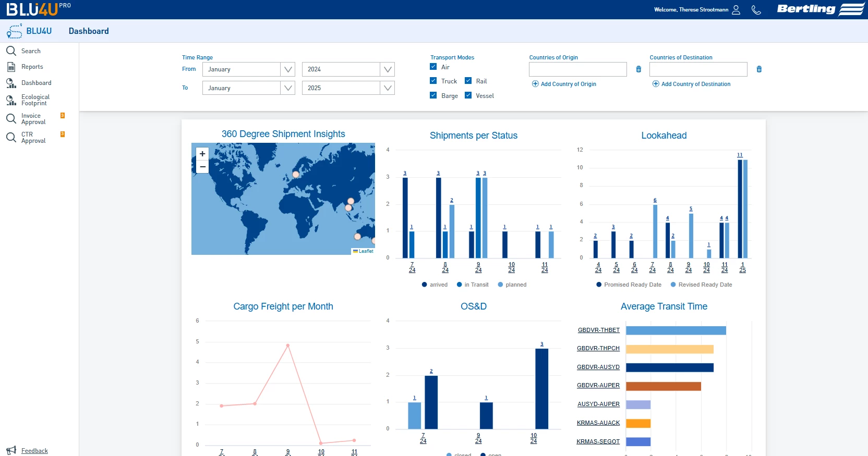Image resolution: width=868 pixels, height=456 pixels.
Task: Click Add Country of Origin link
Action: coord(568,84)
